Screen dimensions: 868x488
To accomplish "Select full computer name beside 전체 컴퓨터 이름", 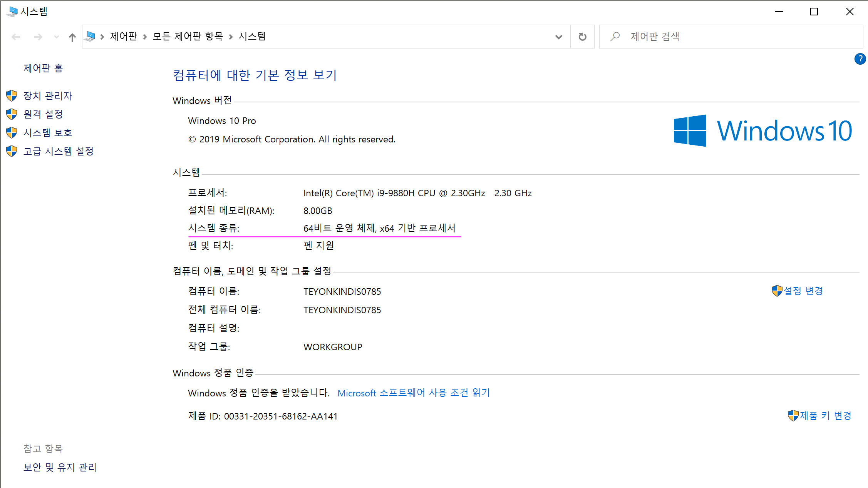I will click(342, 310).
